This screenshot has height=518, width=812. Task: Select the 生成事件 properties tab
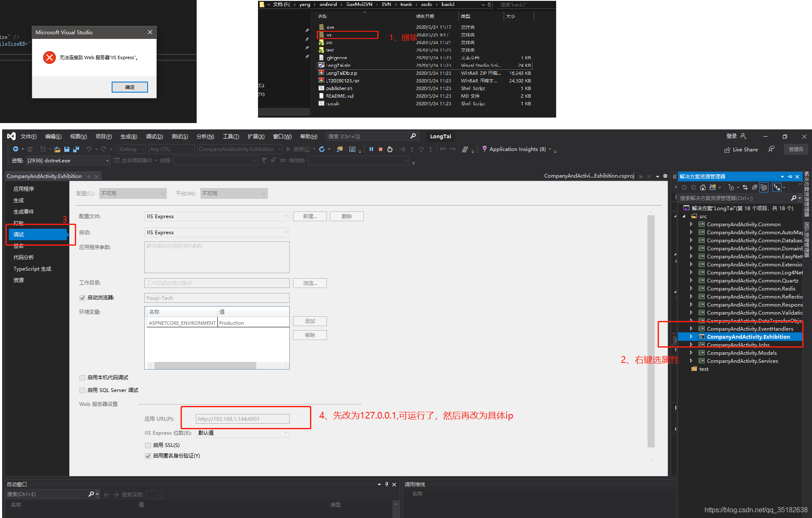coord(24,211)
